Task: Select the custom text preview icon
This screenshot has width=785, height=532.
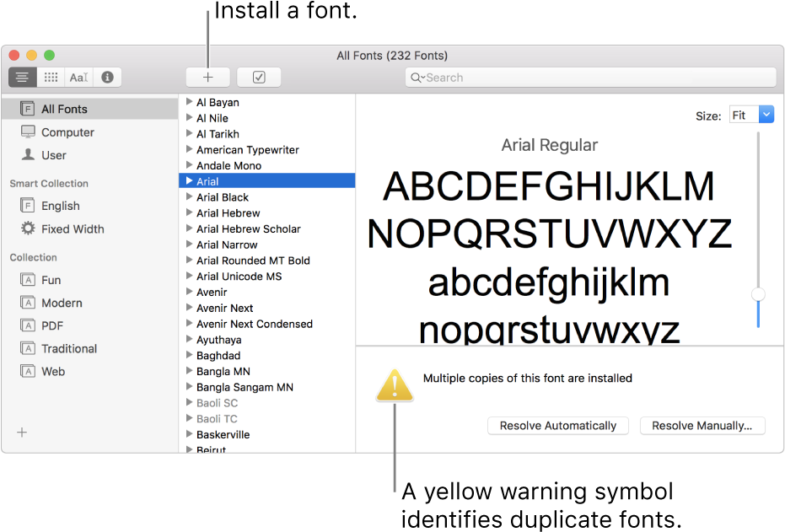Action: pos(78,78)
